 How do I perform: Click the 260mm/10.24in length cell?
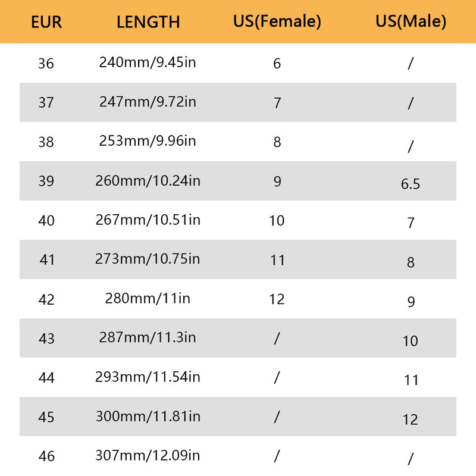point(148,181)
